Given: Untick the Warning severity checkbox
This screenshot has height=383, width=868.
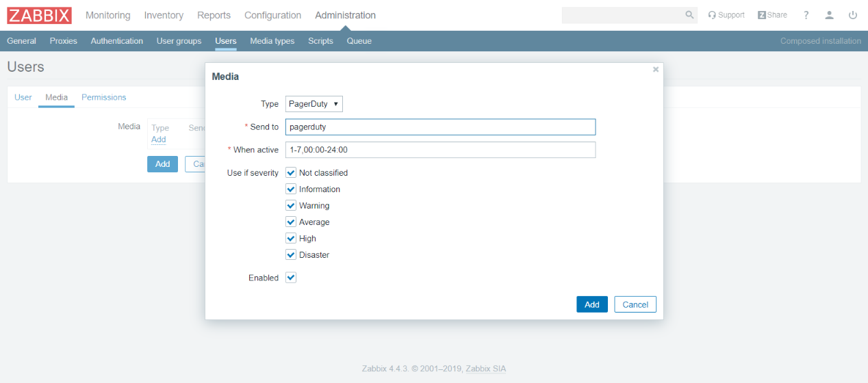Looking at the screenshot, I should pyautogui.click(x=291, y=206).
